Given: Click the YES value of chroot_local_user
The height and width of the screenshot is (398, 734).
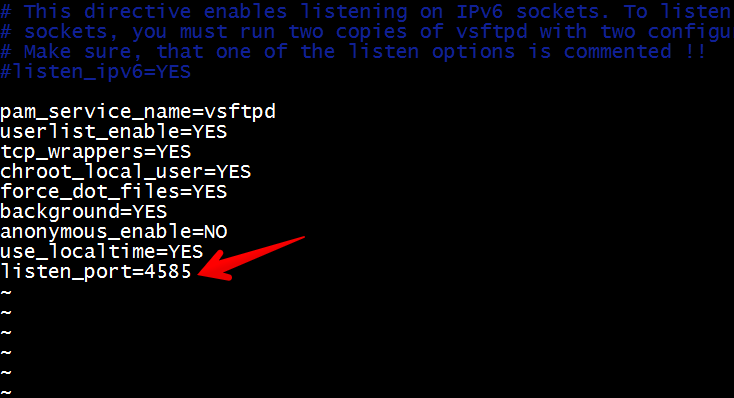Looking at the screenshot, I should tap(234, 172).
